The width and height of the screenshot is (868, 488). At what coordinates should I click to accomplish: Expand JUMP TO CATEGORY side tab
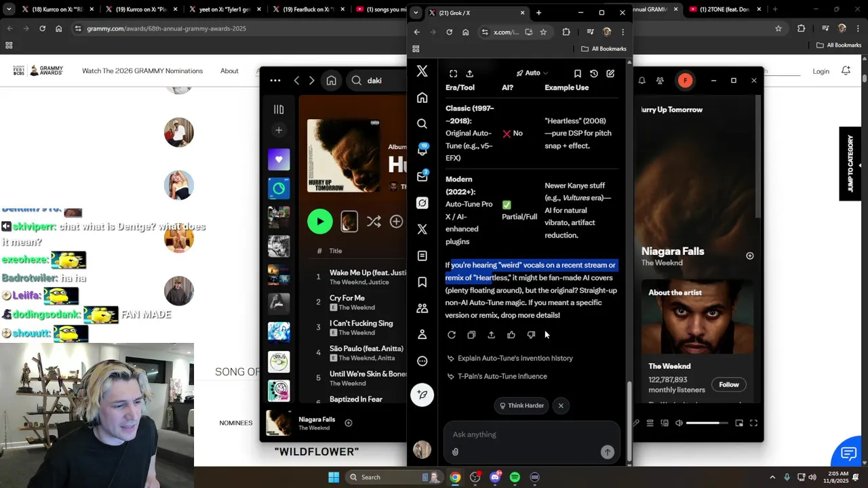850,164
